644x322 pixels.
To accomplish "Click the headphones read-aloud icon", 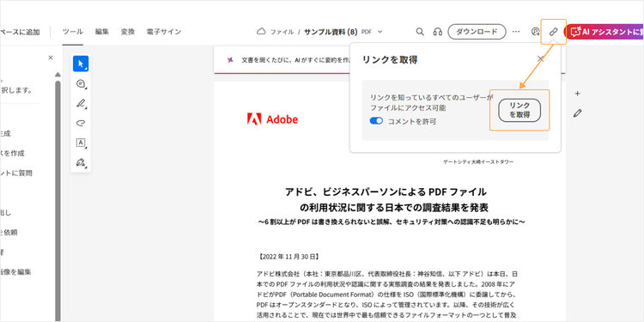I will coord(437,32).
